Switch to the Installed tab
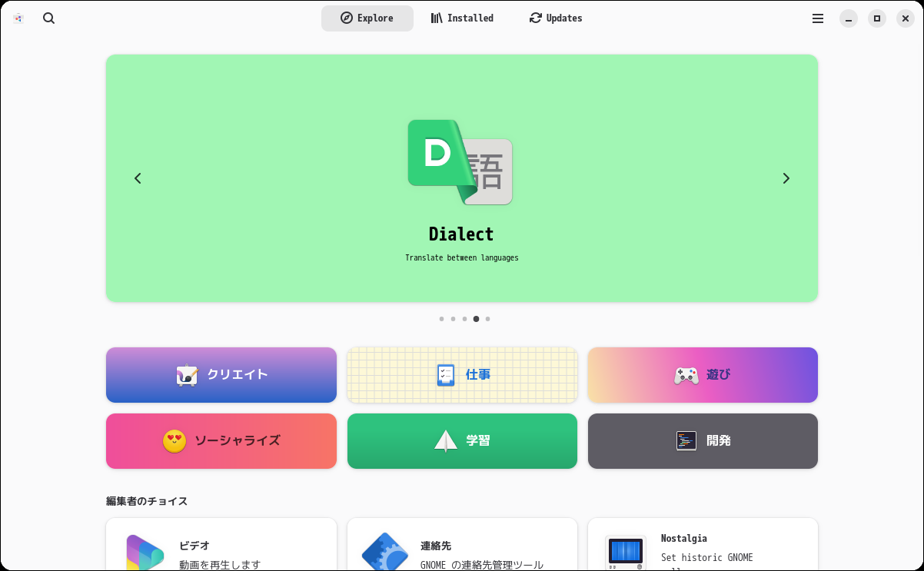 (x=462, y=18)
